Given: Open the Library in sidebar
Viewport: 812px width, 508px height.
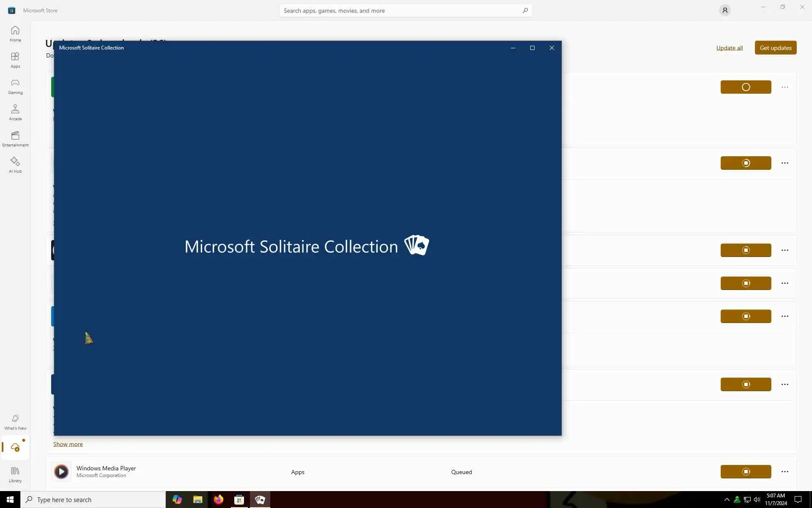Looking at the screenshot, I should click(x=15, y=475).
